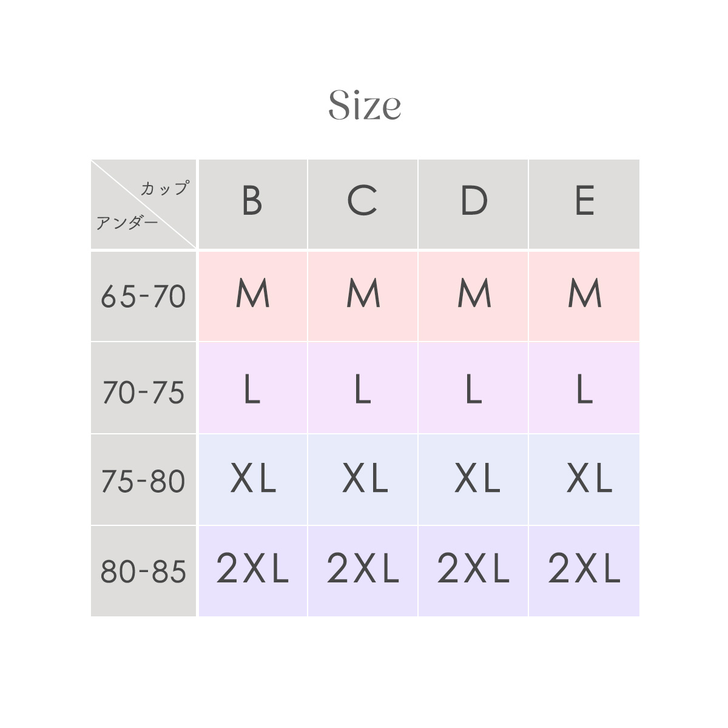This screenshot has height=728, width=728.
Task: Select the B cup column header
Action: [x=252, y=204]
